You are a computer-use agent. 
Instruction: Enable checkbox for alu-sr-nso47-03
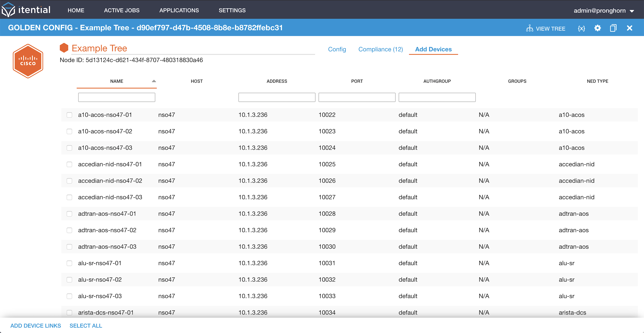[x=69, y=296]
